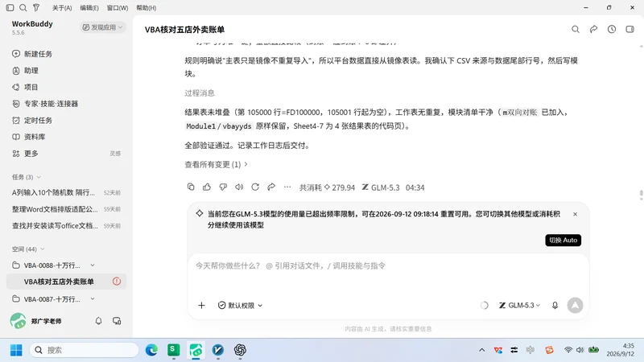Expand the 过程消息 section
This screenshot has width=644, height=362.
point(200,93)
